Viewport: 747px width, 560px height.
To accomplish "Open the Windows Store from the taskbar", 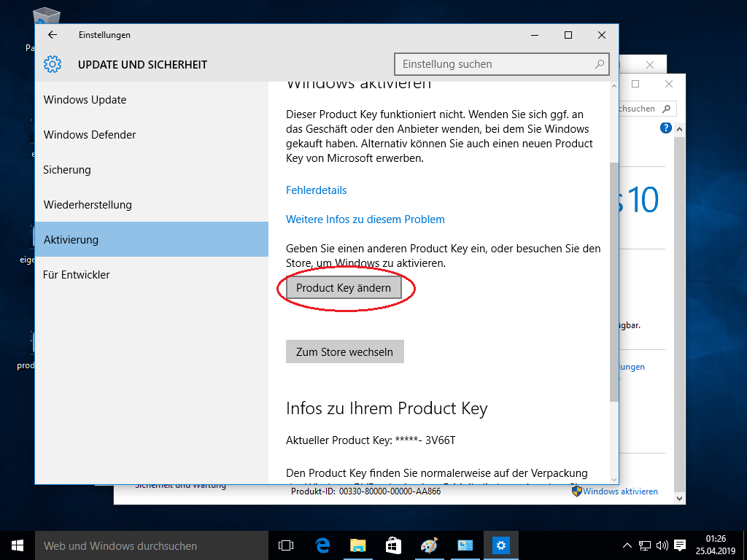I will [393, 545].
